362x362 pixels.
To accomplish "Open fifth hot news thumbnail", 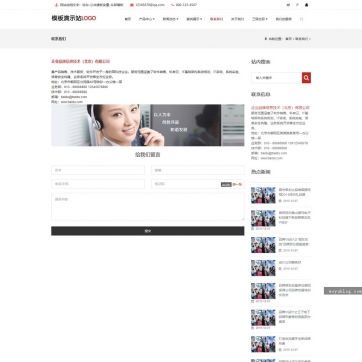I will click(x=263, y=291).
